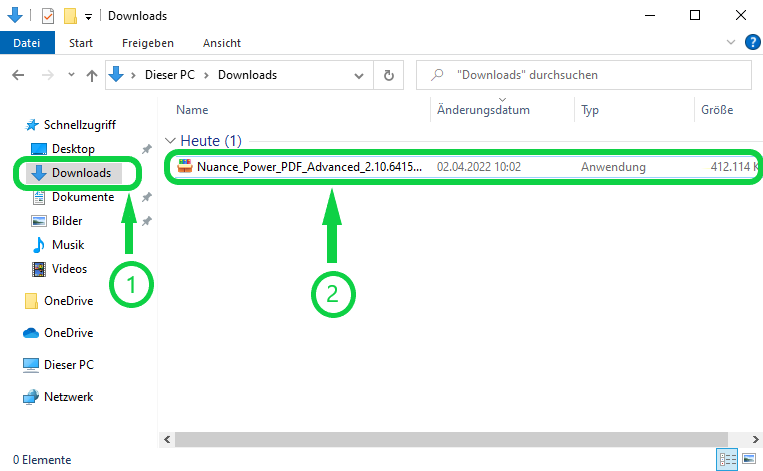
Task: Click the search magnifier icon
Action: 437,75
